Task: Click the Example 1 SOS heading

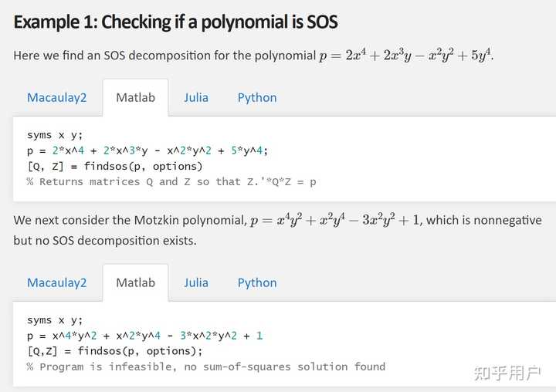Action: coord(175,21)
